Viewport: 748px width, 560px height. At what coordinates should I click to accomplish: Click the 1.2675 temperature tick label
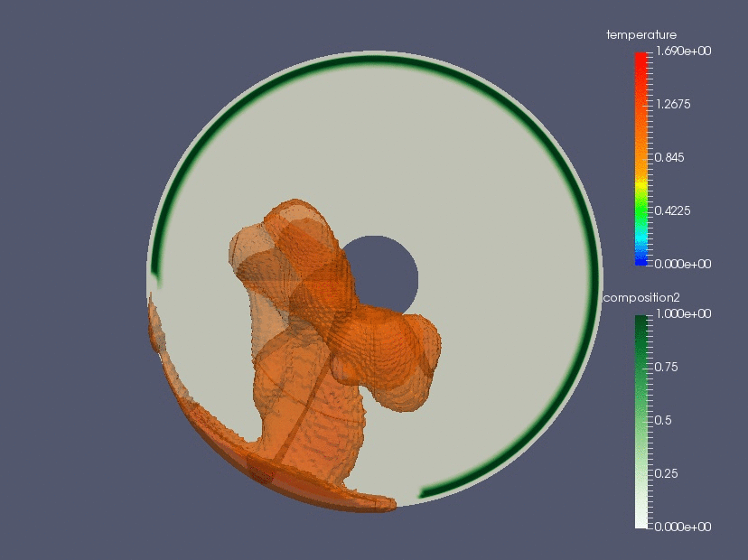pyautogui.click(x=673, y=105)
